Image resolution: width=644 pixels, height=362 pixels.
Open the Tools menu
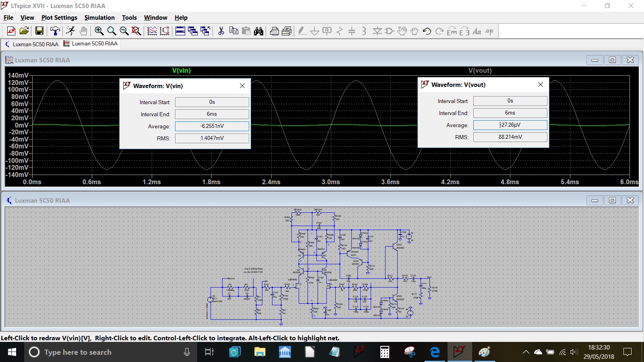click(129, 18)
